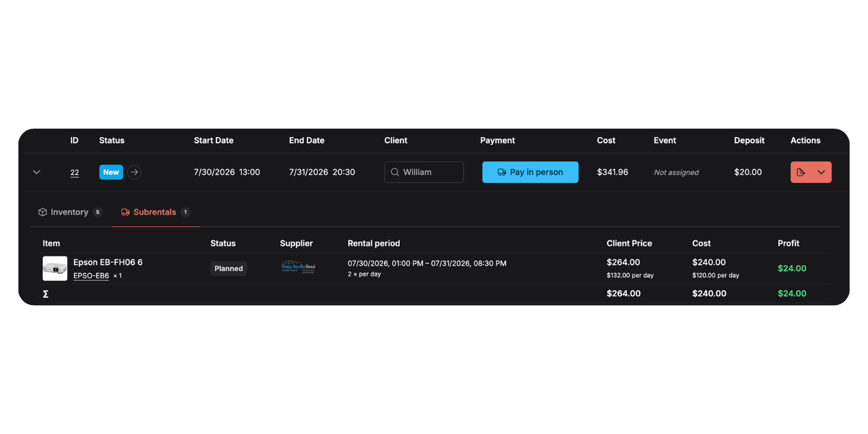The width and height of the screenshot is (868, 434).
Task: Click Easy Audio Rental supplier logo
Action: coord(298,266)
